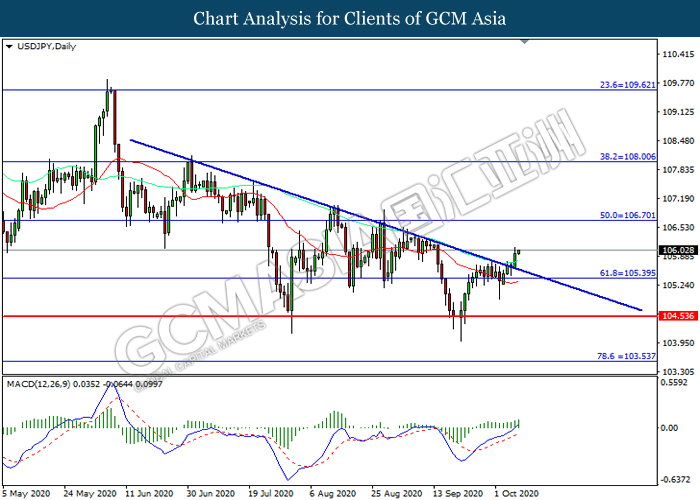
Task: Click the 103.305 price axis label
Action: pyautogui.click(x=679, y=371)
